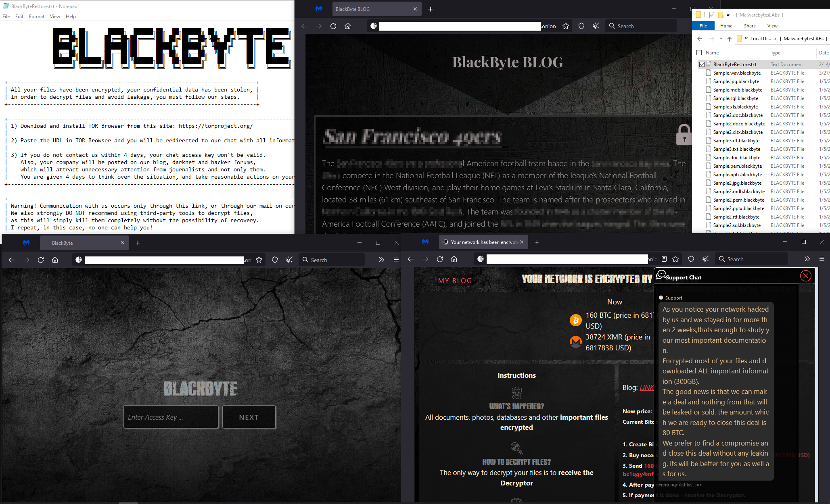Expand overflow chevron in ransom browser
Image resolution: width=830 pixels, height=504 pixels.
(807, 259)
